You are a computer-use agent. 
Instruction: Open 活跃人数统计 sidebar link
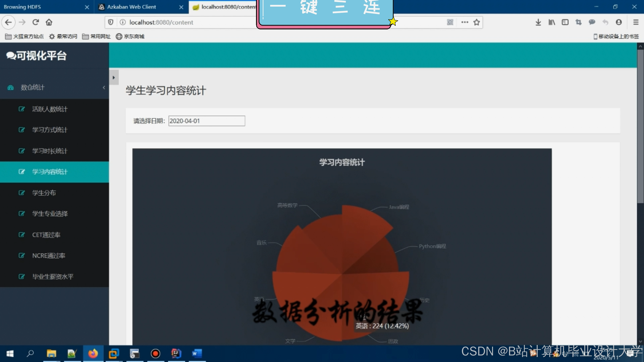50,109
